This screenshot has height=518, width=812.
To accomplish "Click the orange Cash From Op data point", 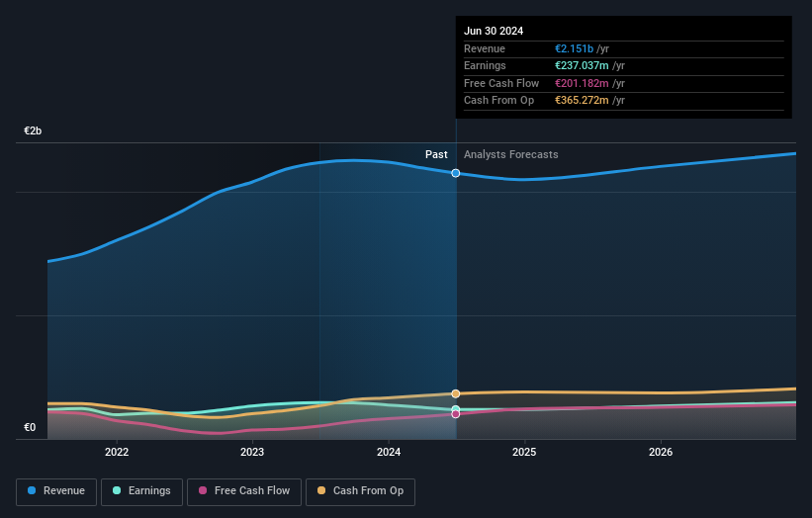I will point(456,393).
